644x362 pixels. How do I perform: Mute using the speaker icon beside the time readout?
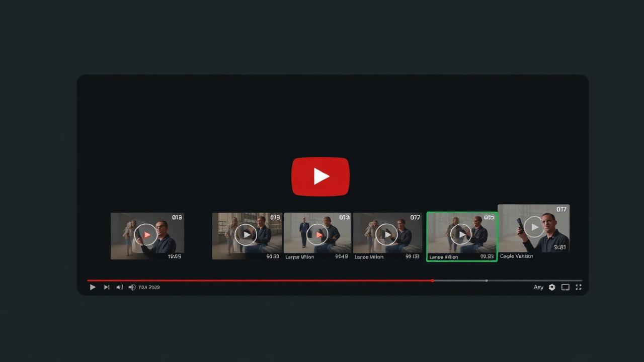[x=132, y=287]
